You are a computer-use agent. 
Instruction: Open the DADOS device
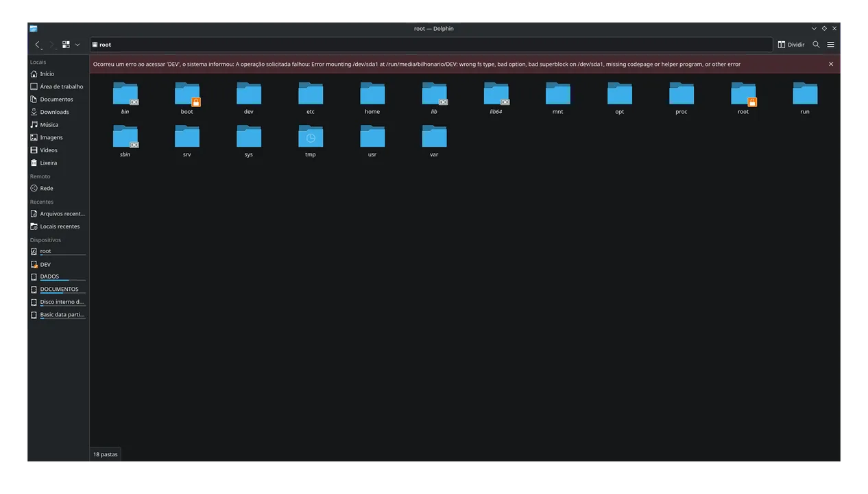tap(58, 277)
